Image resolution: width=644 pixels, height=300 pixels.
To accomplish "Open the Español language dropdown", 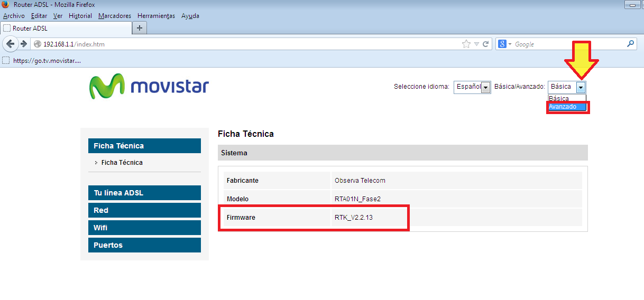I will pyautogui.click(x=472, y=87).
